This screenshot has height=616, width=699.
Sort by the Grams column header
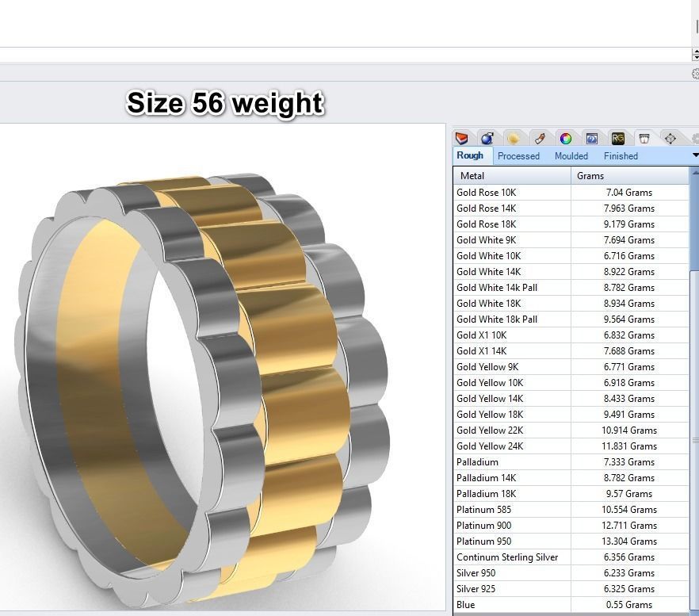(x=630, y=176)
